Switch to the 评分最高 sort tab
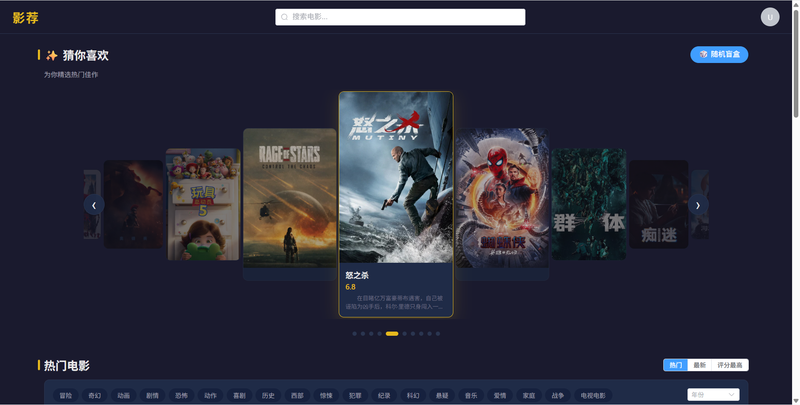800x405 pixels. point(730,365)
